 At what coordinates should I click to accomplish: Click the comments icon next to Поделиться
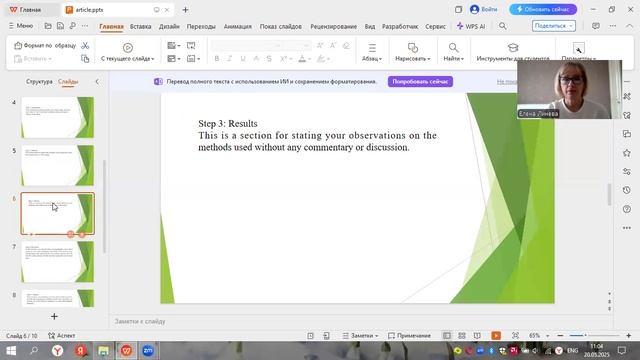point(596,26)
